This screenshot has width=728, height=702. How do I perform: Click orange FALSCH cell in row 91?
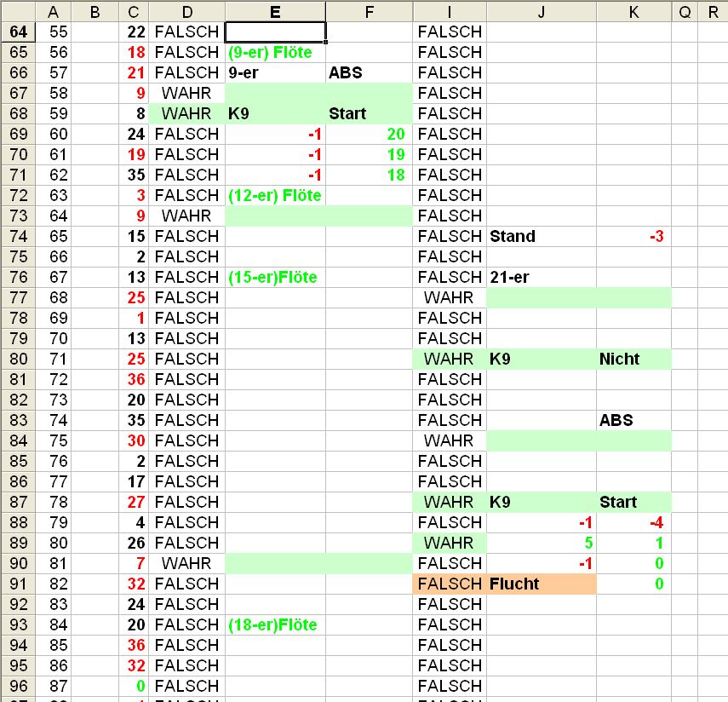pyautogui.click(x=450, y=584)
